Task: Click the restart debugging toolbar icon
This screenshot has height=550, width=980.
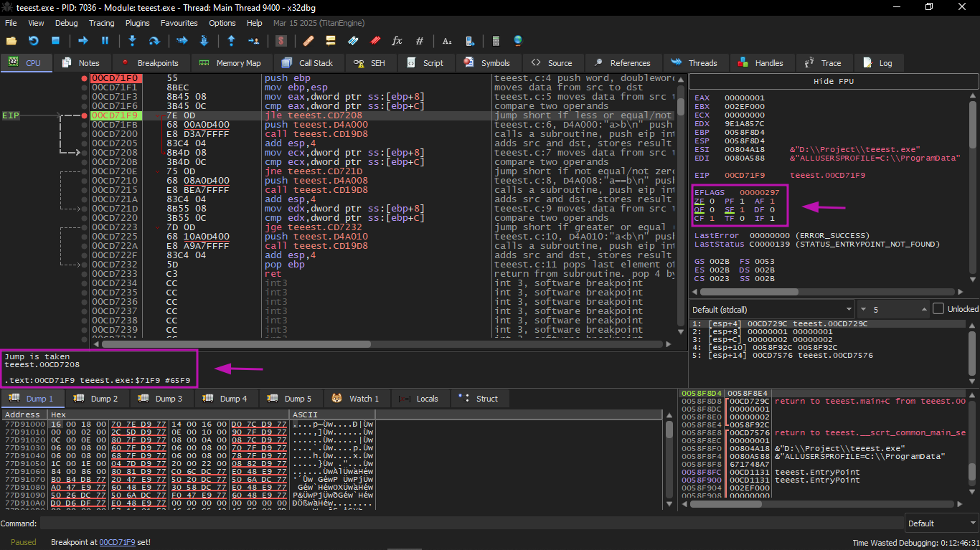Action: (33, 41)
